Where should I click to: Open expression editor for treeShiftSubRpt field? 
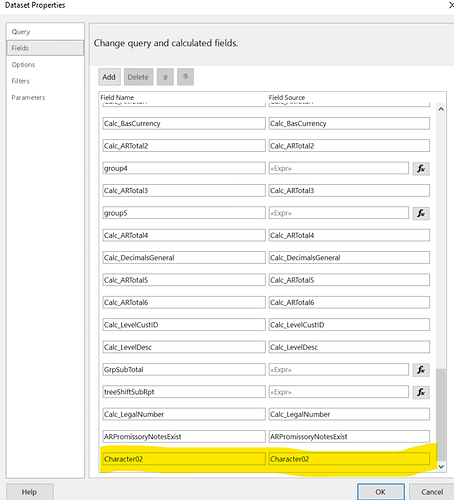[421, 392]
